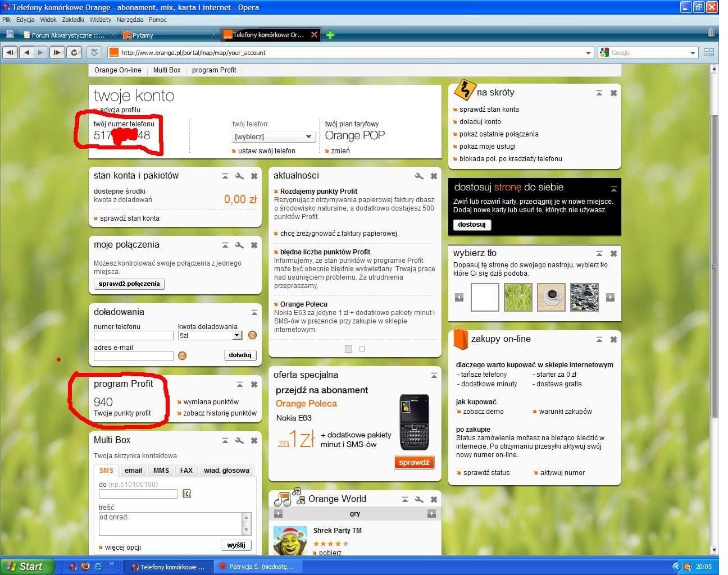Image resolution: width=728 pixels, height=575 pixels.
Task: Close the wybierz tło panel
Action: point(613,254)
